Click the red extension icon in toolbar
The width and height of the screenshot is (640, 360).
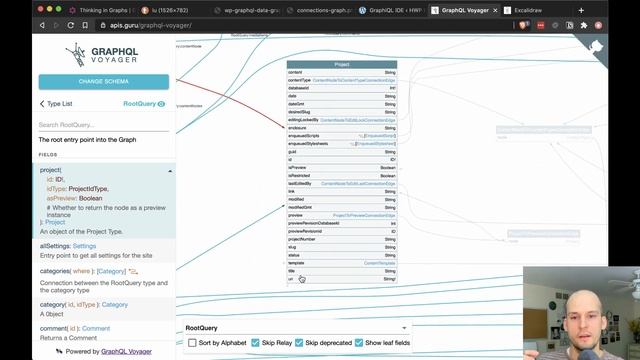click(x=541, y=25)
